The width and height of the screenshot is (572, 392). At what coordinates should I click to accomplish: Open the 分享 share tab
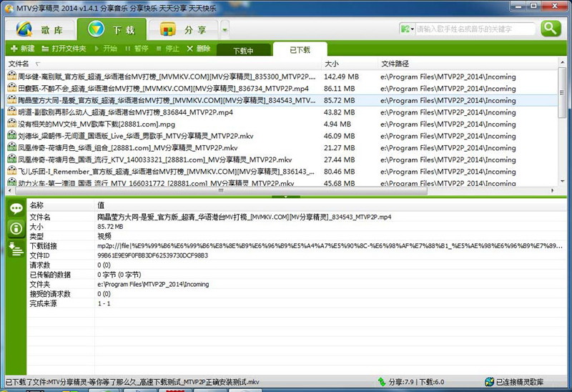tap(184, 29)
